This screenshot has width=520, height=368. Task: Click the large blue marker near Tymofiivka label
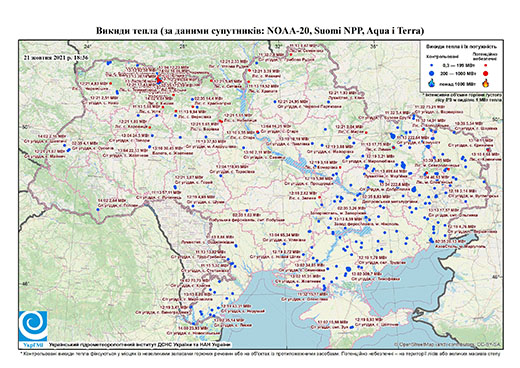point(349,269)
